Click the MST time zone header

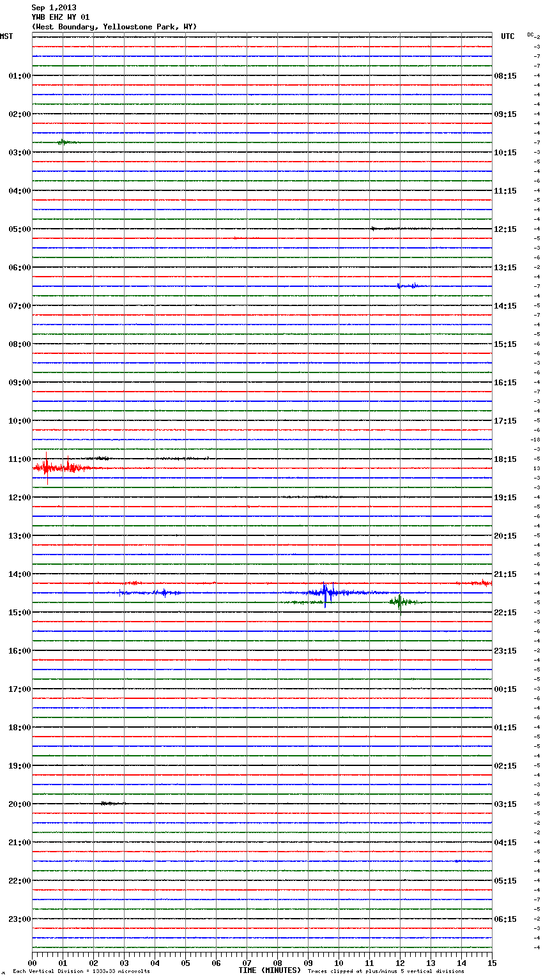(6, 36)
